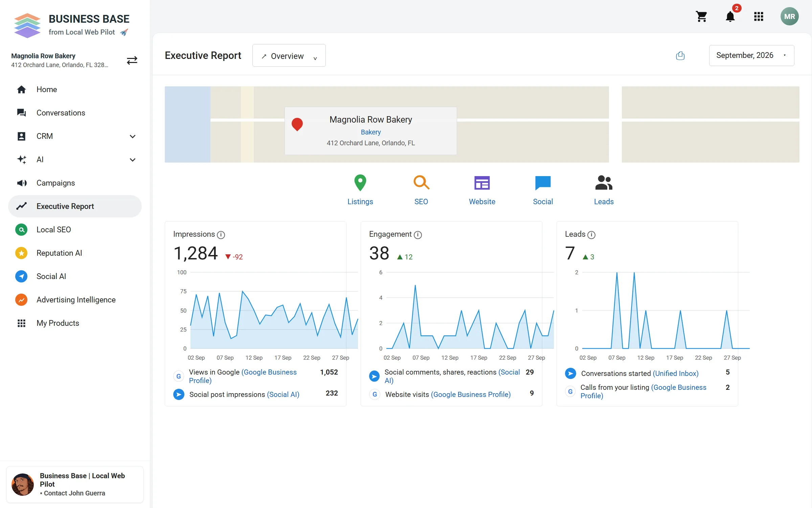This screenshot has width=812, height=508.
Task: Open the apps grid launcher
Action: (759, 16)
